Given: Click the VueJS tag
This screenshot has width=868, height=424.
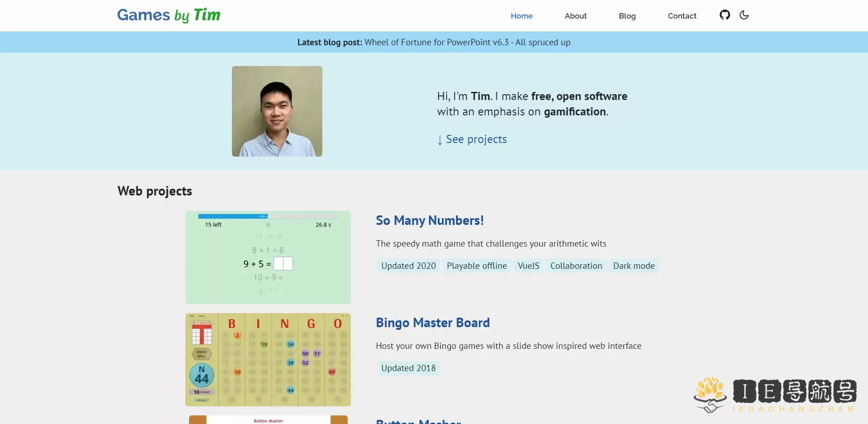Looking at the screenshot, I should tap(528, 266).
